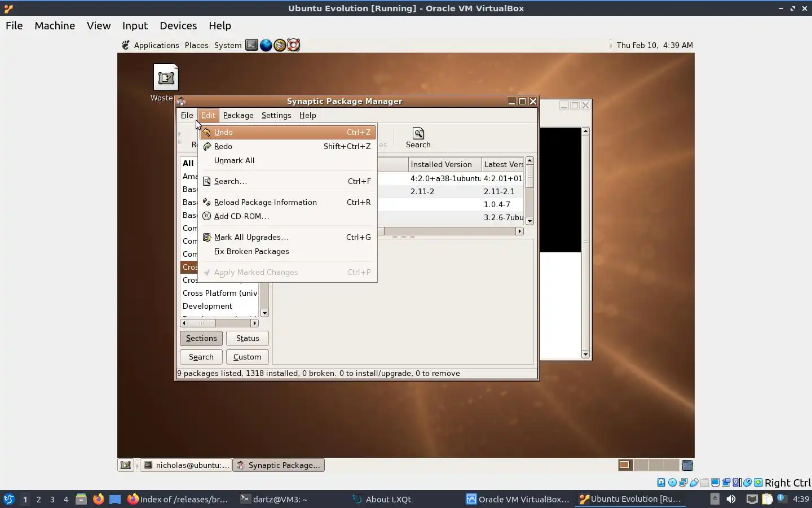The image size is (812, 508).
Task: Click the package list scroll up arrow
Action: 529,161
